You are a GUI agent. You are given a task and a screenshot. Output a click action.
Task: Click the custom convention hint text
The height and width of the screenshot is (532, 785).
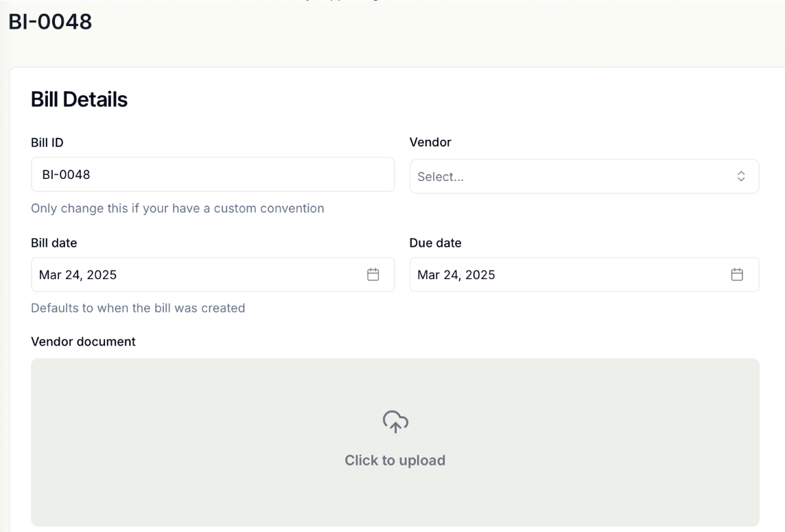click(x=178, y=208)
